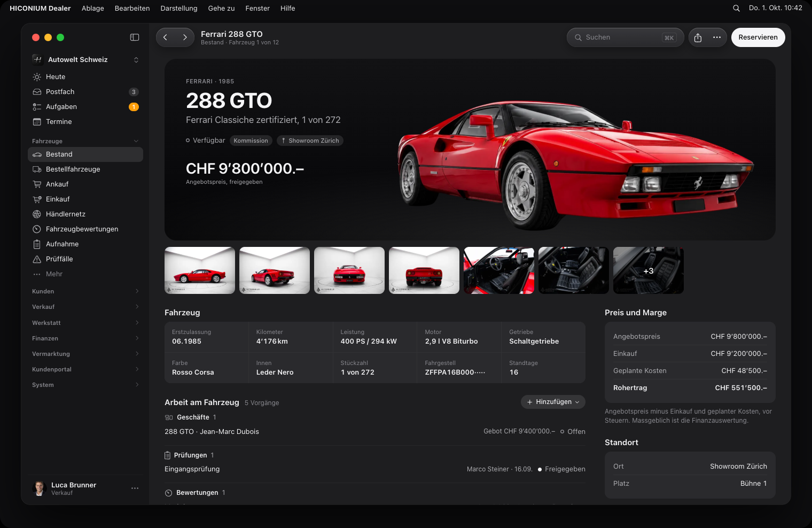Open the Gehe zu menu

[x=221, y=8]
